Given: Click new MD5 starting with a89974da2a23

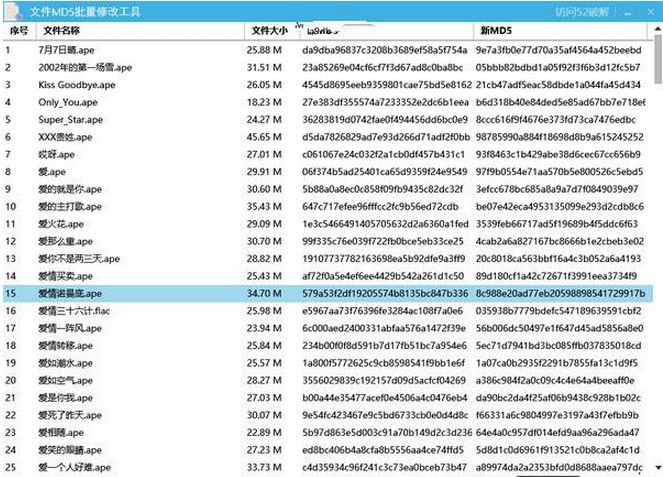Looking at the screenshot, I should pyautogui.click(x=559, y=467).
